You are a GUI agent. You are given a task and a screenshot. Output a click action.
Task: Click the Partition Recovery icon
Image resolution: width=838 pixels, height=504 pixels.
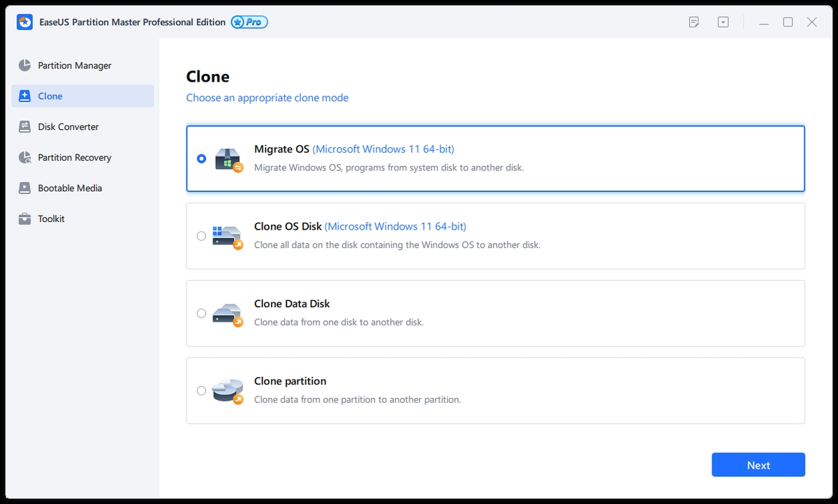(25, 158)
